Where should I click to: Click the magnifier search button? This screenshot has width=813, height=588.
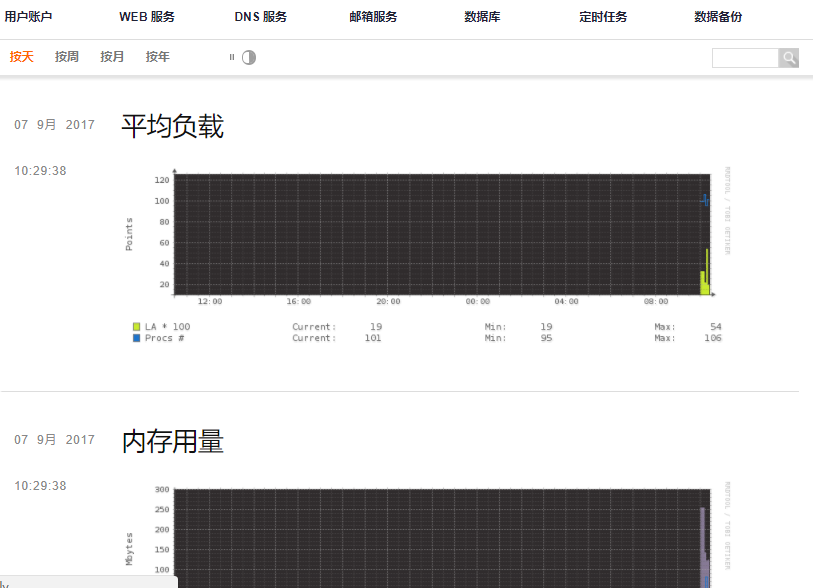pos(789,58)
